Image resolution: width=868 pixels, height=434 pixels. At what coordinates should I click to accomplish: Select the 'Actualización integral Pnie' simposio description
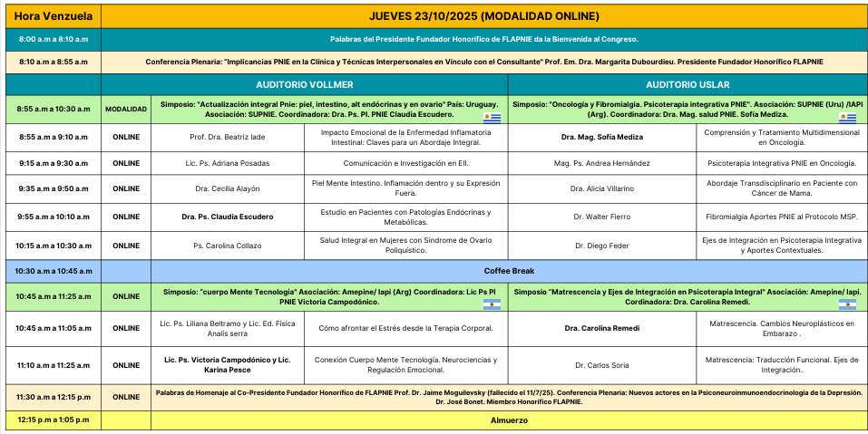pyautogui.click(x=329, y=110)
